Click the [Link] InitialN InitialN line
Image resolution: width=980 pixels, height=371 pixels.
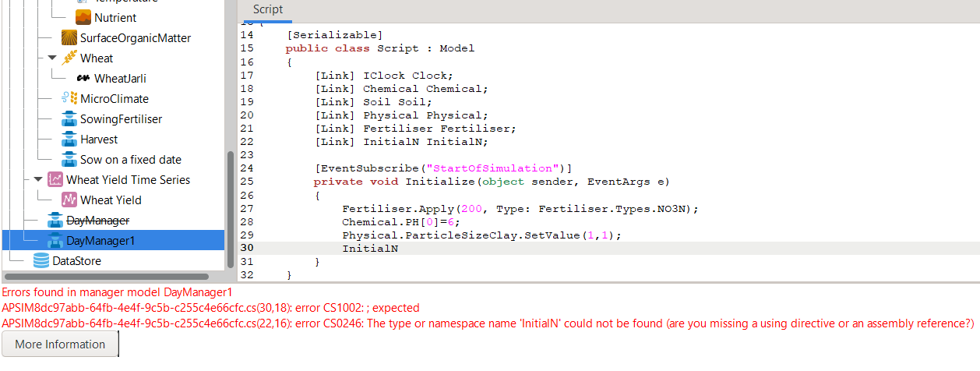pyautogui.click(x=401, y=141)
